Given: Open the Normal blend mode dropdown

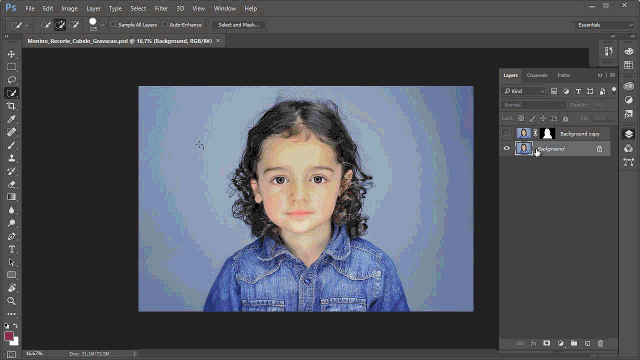Looking at the screenshot, I should [533, 105].
